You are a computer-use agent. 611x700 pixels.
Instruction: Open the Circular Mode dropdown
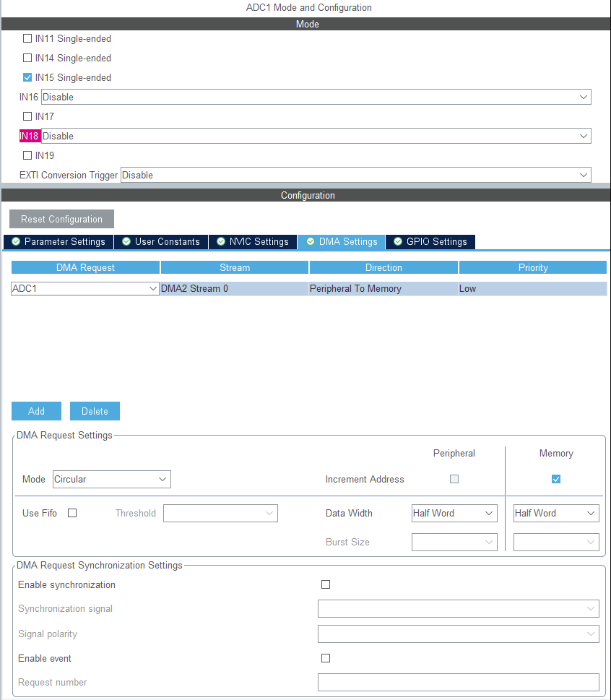click(x=111, y=479)
